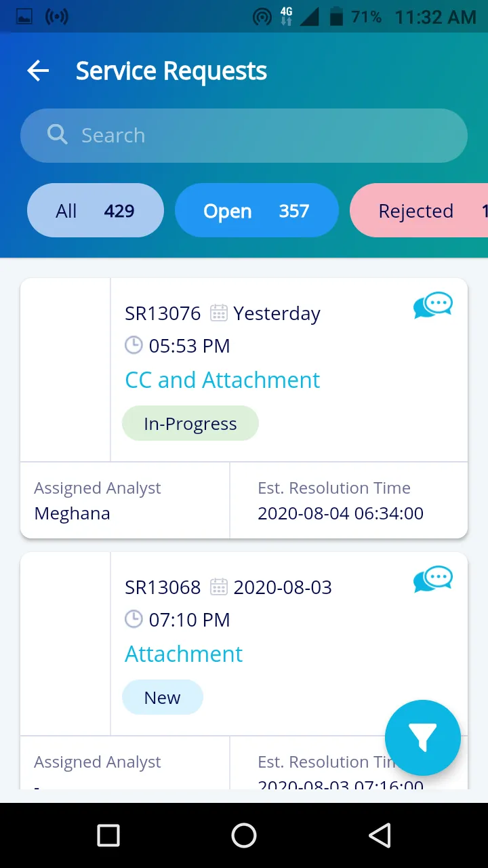The image size is (488, 868).
Task: Tap the 07:10 PM time
Action: tap(189, 620)
